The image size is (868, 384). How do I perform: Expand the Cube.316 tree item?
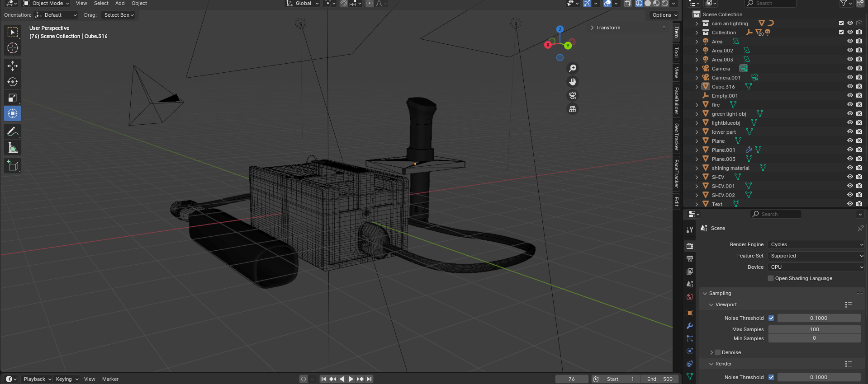point(697,87)
